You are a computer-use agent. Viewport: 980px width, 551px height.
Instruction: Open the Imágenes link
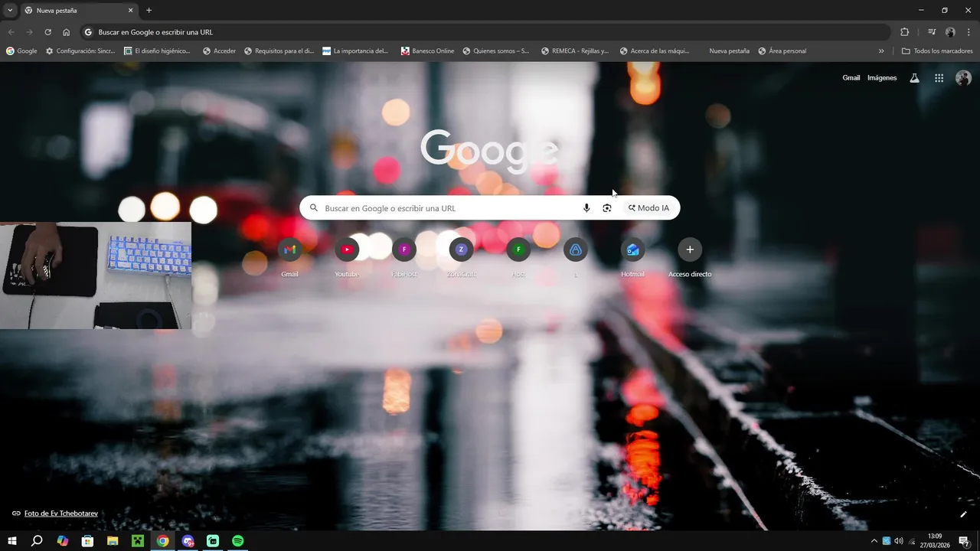882,78
